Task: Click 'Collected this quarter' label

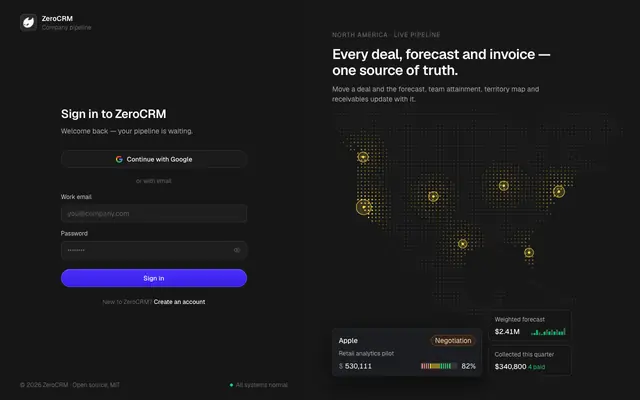Action: pyautogui.click(x=524, y=354)
